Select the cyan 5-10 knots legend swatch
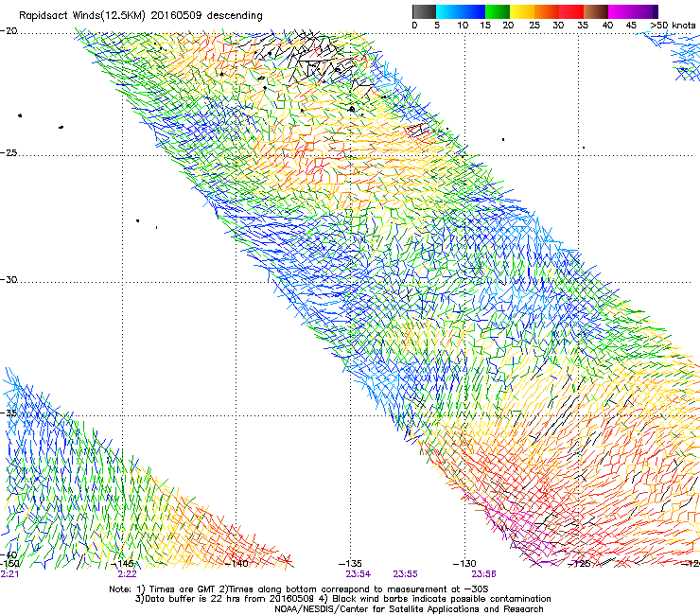The image size is (700, 615). [x=448, y=11]
